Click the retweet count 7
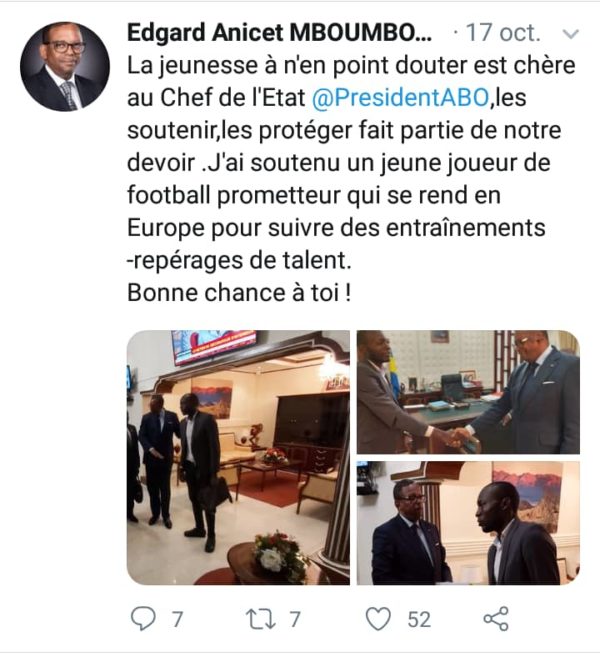Image resolution: width=600 pixels, height=657 pixels. pyautogui.click(x=295, y=619)
